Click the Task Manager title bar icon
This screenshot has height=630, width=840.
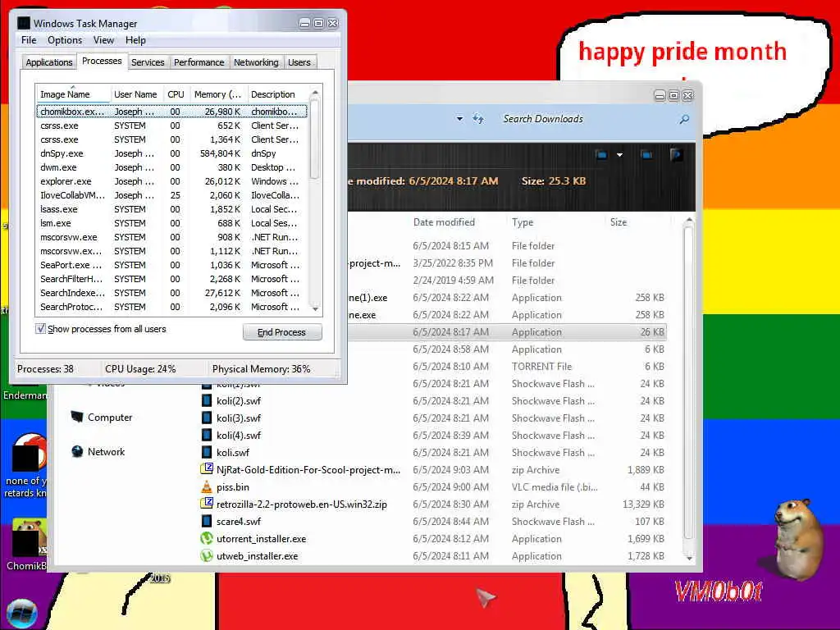coord(23,23)
